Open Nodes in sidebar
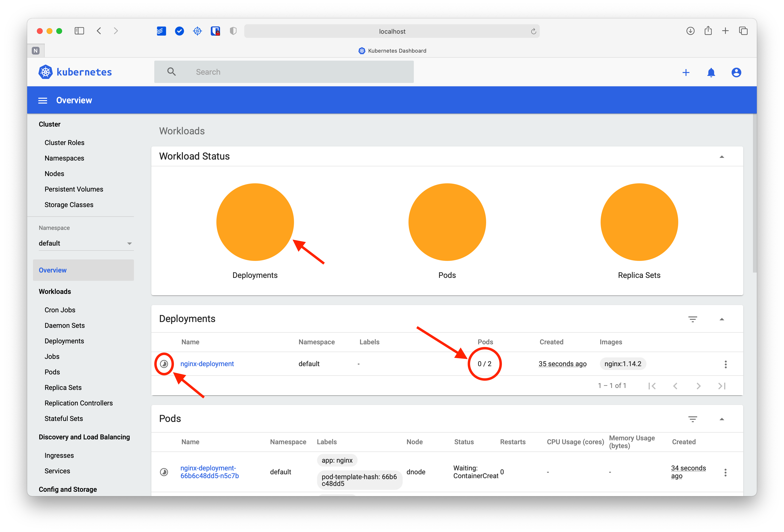This screenshot has width=784, height=532. (x=54, y=174)
